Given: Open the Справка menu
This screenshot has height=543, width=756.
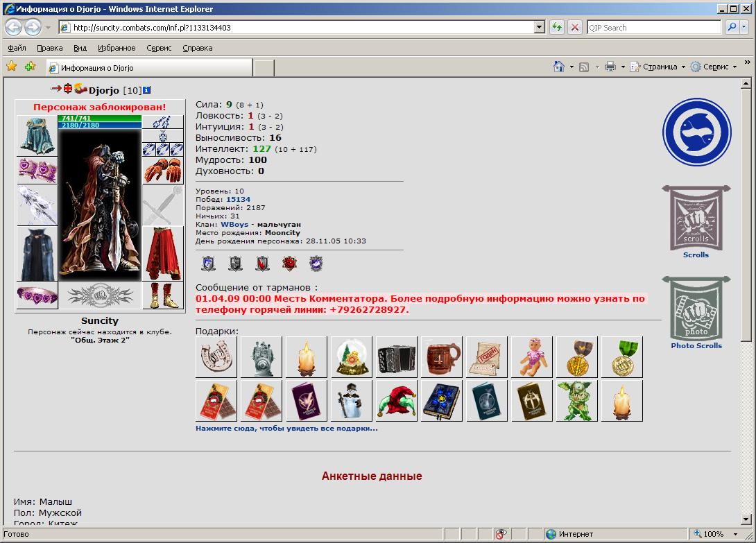Looking at the screenshot, I should (x=198, y=48).
